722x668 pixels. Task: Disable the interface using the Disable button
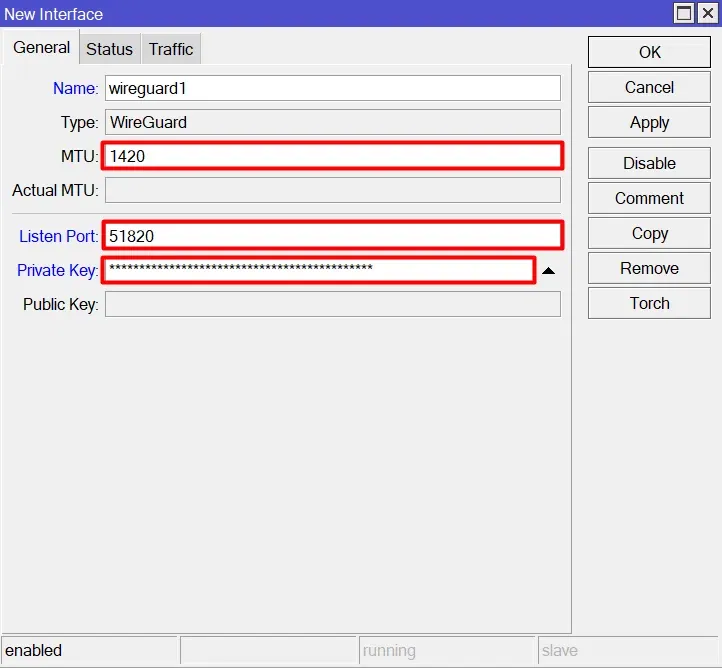[x=649, y=163]
